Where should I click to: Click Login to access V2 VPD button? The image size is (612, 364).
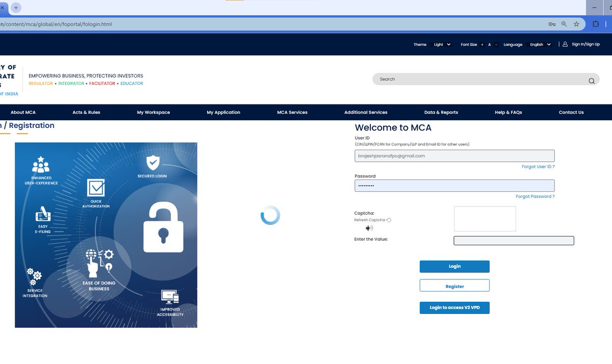(x=454, y=308)
